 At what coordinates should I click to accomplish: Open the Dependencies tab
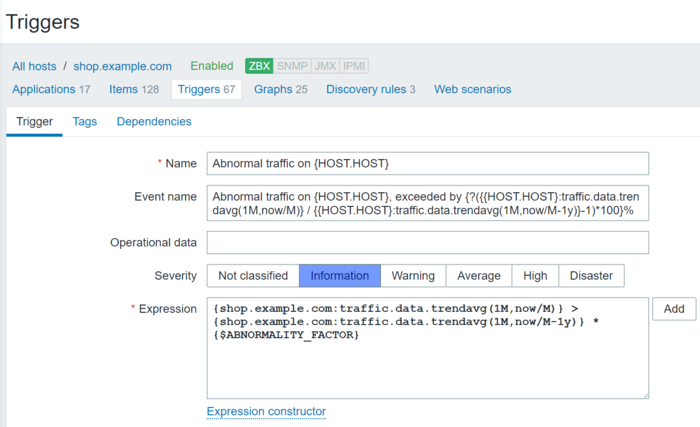[154, 122]
